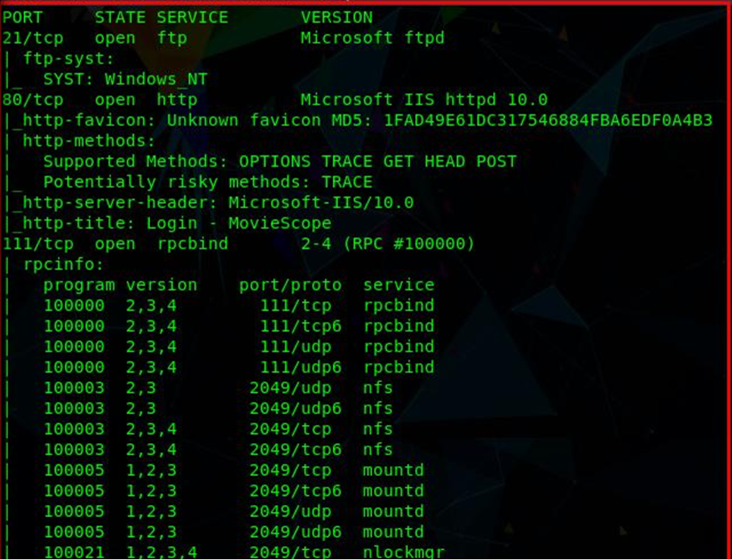Select the http-title Login - MovieScope text
The image size is (732, 560).
tap(177, 223)
